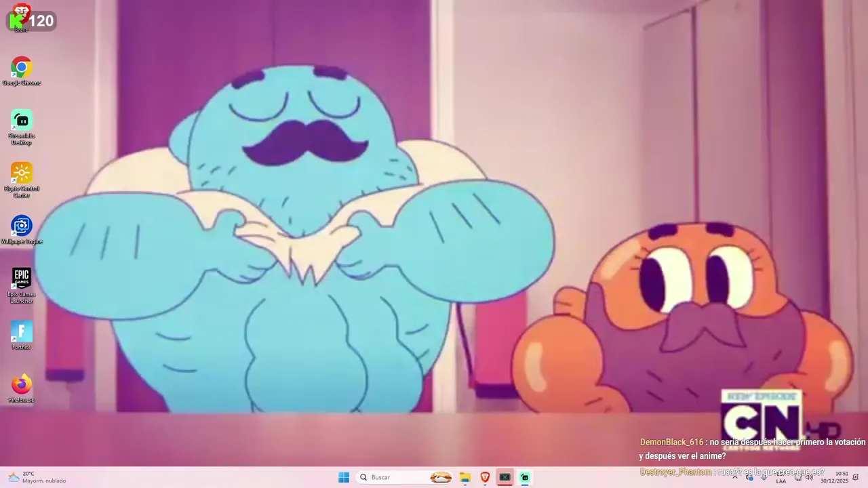
Task: Open File Explorer from taskbar
Action: coord(465,477)
